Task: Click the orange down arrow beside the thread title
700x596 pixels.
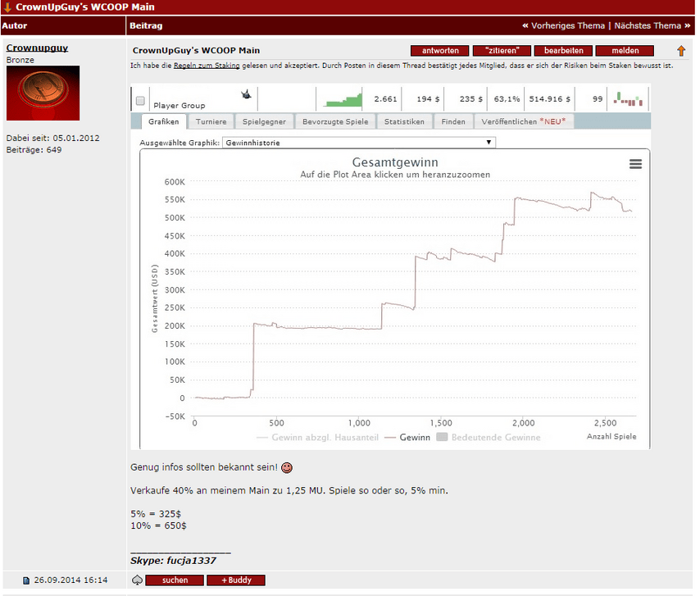Action: point(7,7)
